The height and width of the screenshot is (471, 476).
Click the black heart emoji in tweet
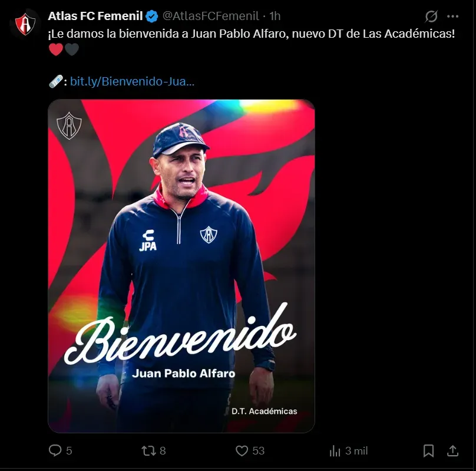[71, 50]
